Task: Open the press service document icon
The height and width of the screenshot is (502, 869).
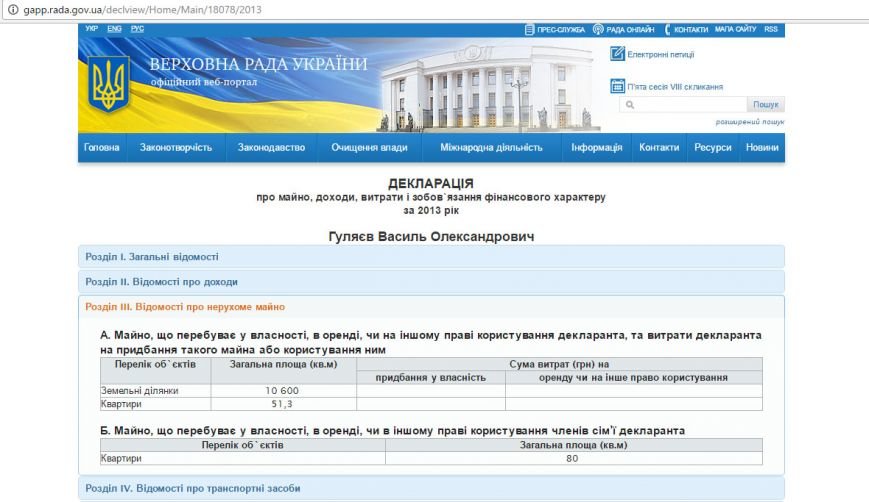Action: click(x=529, y=29)
